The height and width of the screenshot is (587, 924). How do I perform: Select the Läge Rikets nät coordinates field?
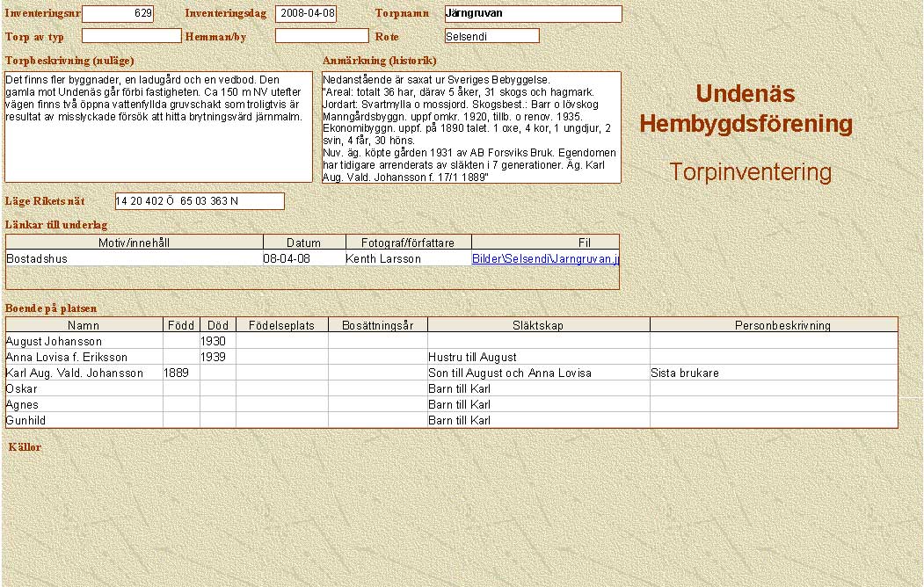click(200, 201)
